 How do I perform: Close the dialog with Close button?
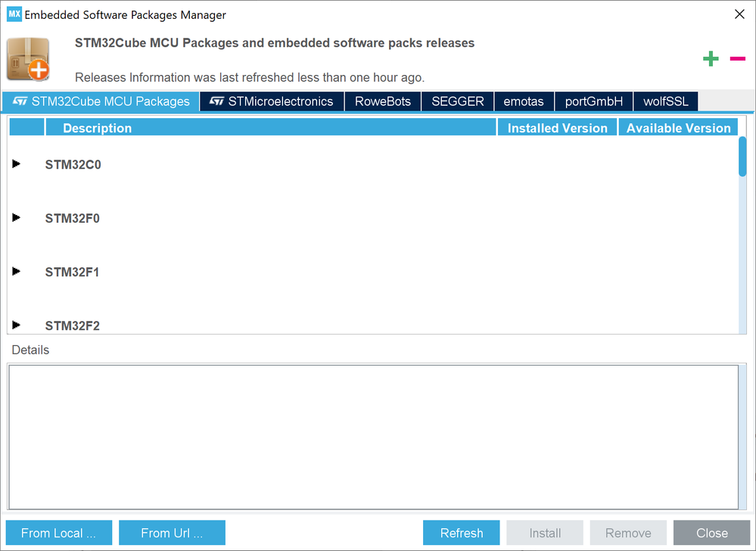711,533
